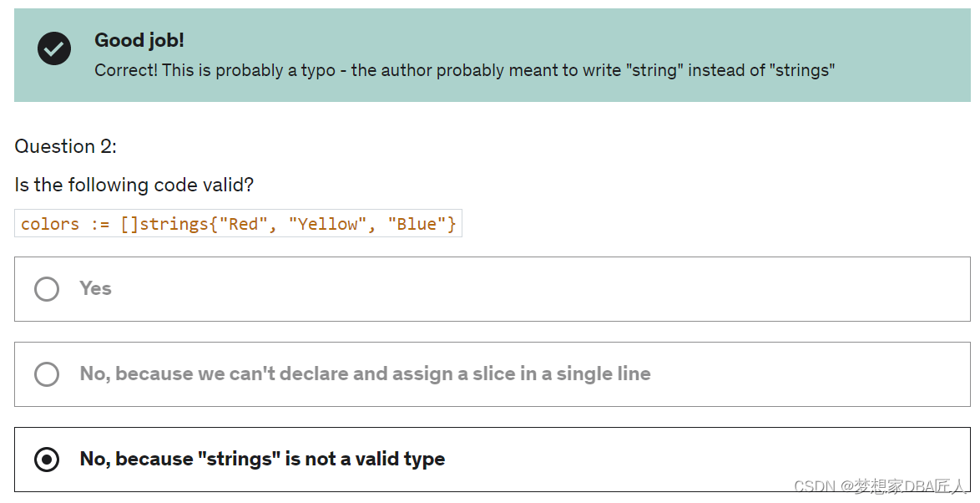Click the 'Is the following code valid?' text
Image resolution: width=980 pixels, height=503 pixels.
[x=134, y=185]
